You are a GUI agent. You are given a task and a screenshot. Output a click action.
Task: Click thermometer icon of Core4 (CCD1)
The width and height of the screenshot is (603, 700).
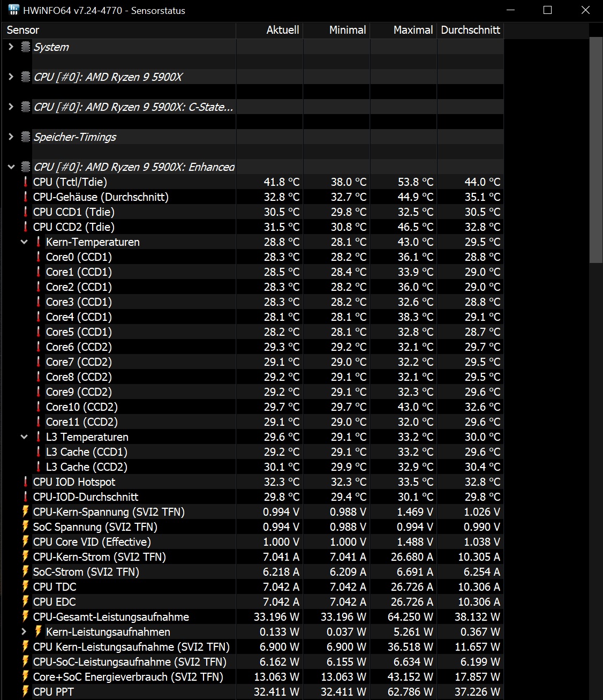[x=38, y=317]
